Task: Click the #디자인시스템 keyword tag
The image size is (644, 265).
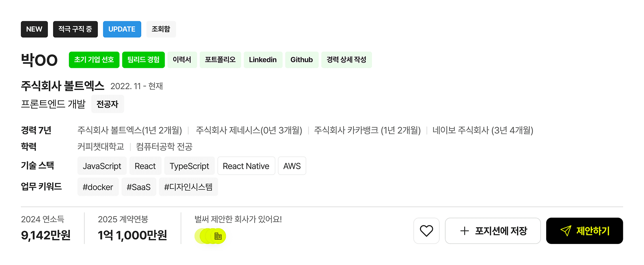Action: [x=188, y=187]
